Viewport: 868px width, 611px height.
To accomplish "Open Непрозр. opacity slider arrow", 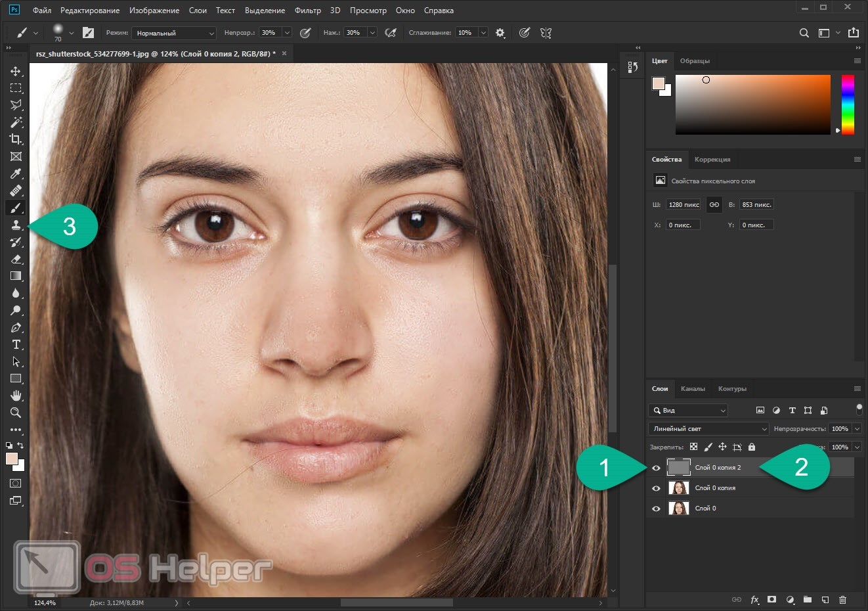I will (287, 33).
